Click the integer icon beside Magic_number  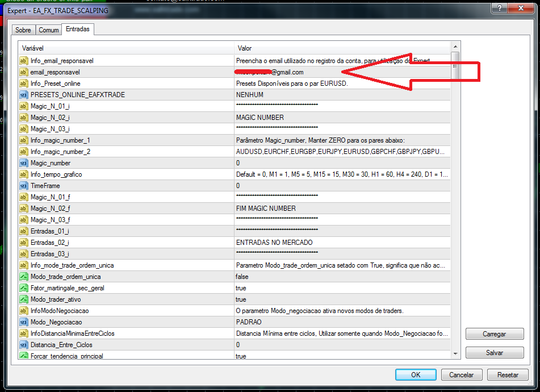click(23, 163)
